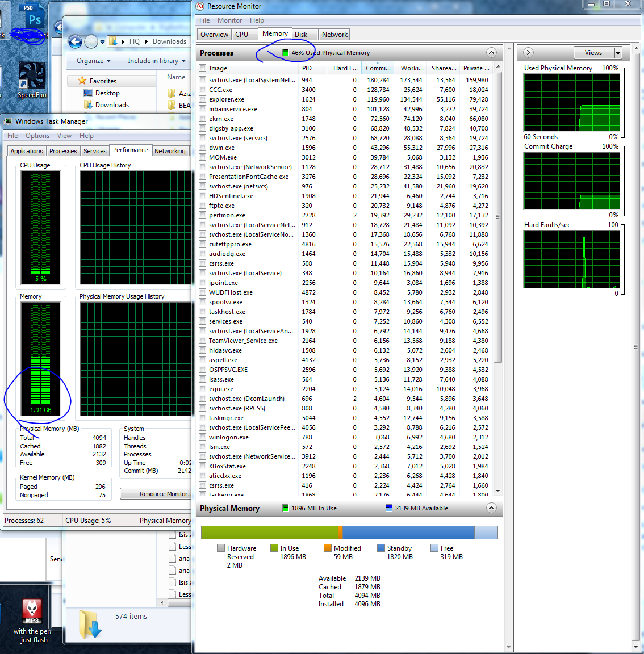Click the MP3 file desktop icon
The height and width of the screenshot is (654, 644).
point(32,613)
